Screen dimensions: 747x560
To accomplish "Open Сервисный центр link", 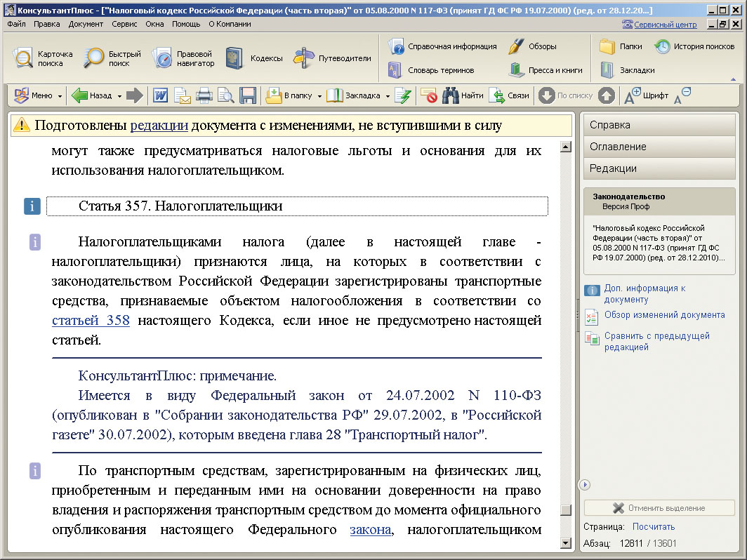I will [665, 25].
